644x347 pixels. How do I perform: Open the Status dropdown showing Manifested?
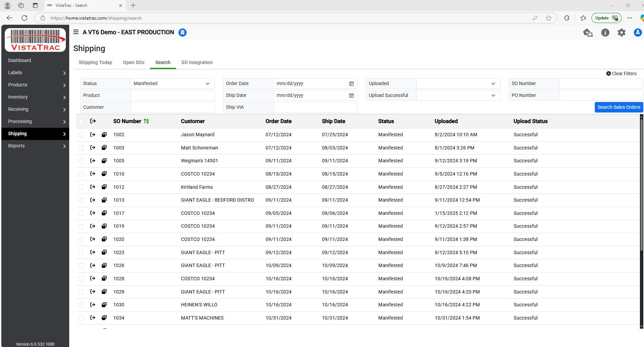[x=172, y=84]
